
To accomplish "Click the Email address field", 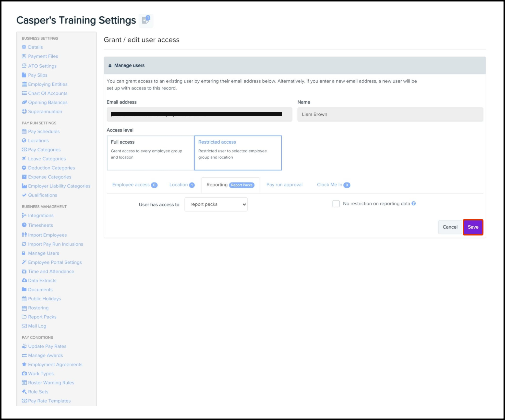I will tap(199, 114).
